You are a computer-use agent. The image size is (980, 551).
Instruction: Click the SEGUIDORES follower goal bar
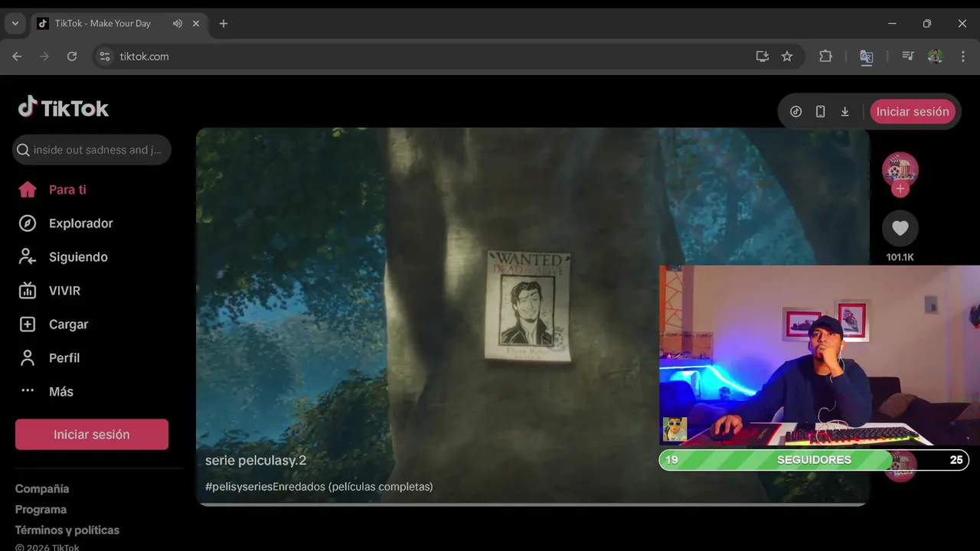point(814,460)
